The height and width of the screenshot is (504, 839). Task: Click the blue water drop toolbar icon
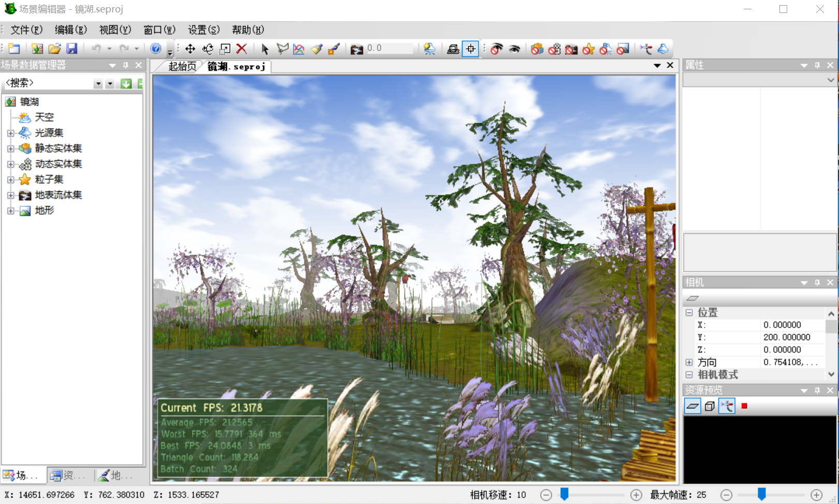pos(663,49)
